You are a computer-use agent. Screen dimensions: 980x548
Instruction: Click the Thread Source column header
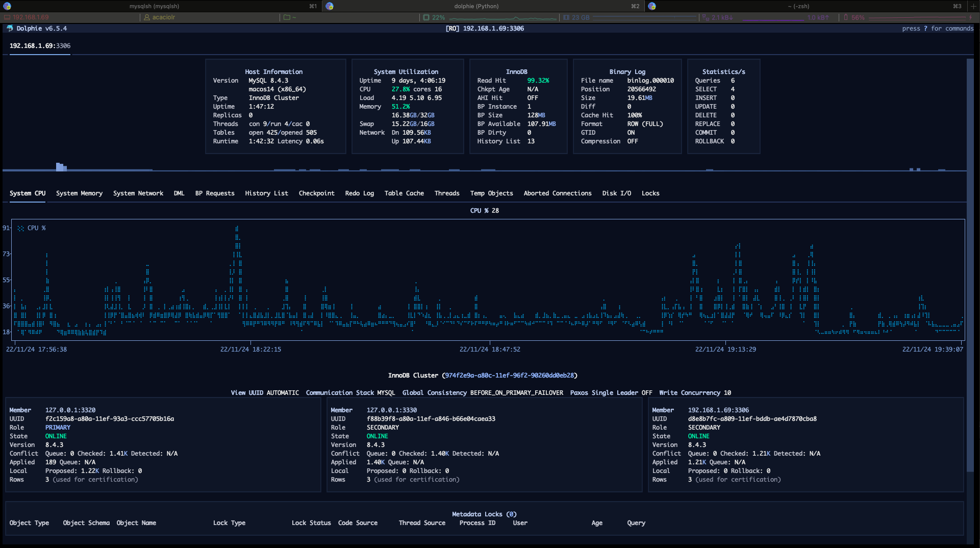coord(422,523)
